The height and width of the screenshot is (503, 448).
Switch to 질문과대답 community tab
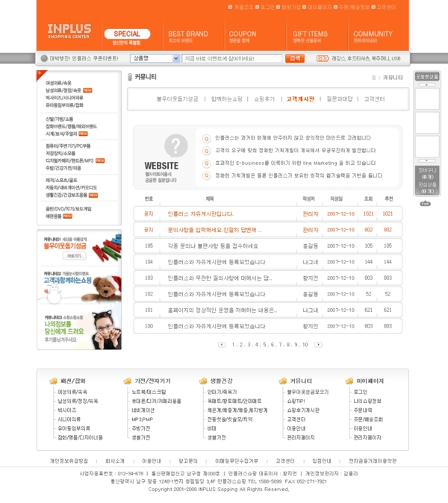(340, 99)
